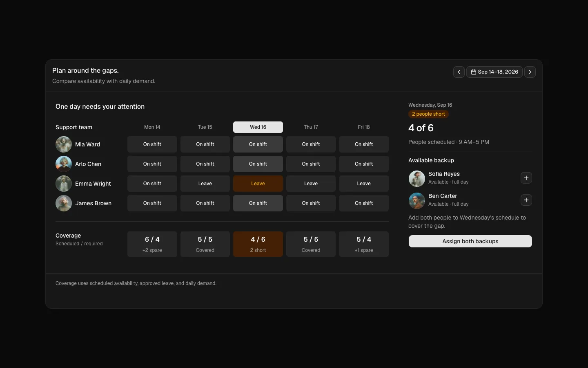Click the name Arlo Chen
The width and height of the screenshot is (588, 368).
coord(88,164)
